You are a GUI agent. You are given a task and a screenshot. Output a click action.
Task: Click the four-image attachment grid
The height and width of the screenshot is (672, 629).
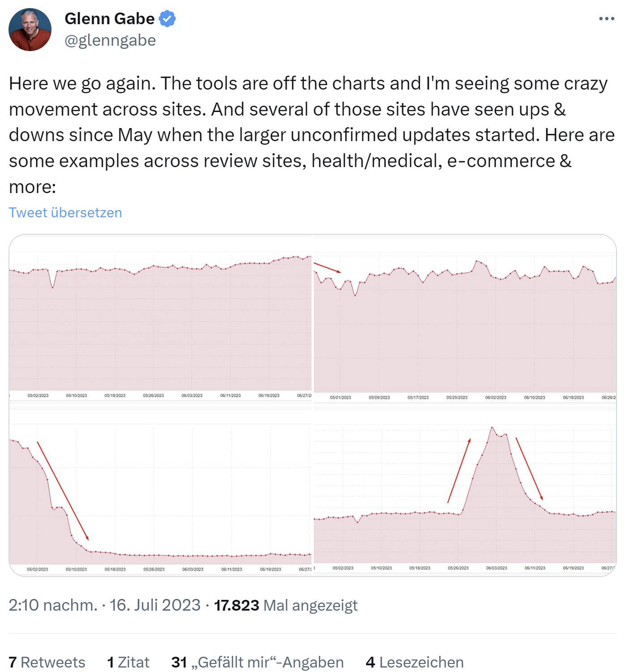(313, 405)
